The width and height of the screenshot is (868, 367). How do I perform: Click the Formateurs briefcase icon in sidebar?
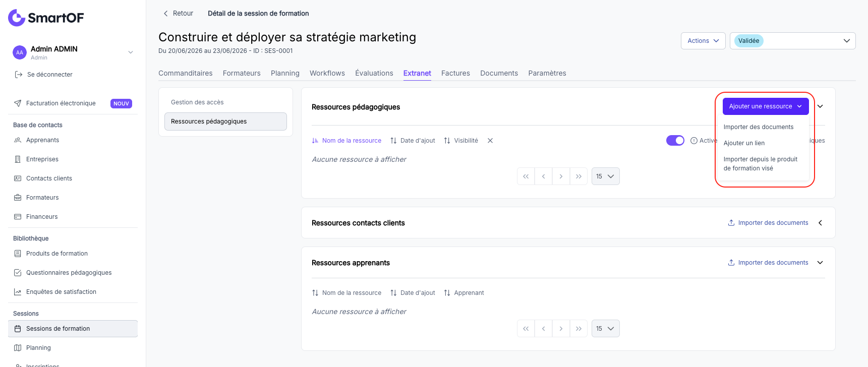coord(18,198)
